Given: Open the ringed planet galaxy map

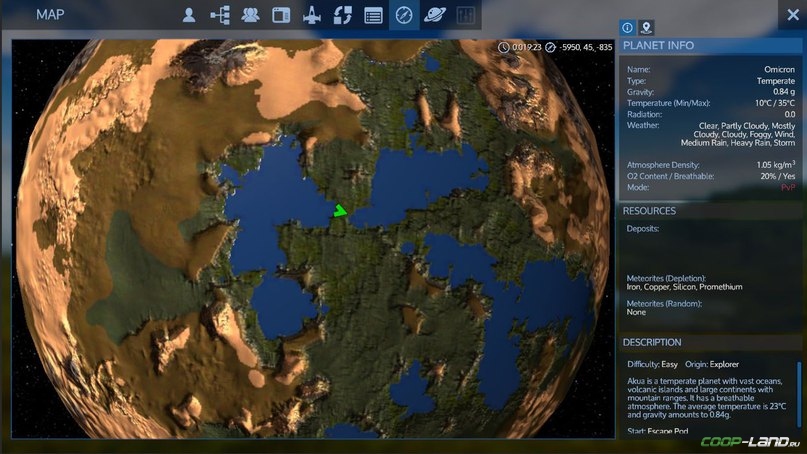Looking at the screenshot, I should pyautogui.click(x=435, y=15).
